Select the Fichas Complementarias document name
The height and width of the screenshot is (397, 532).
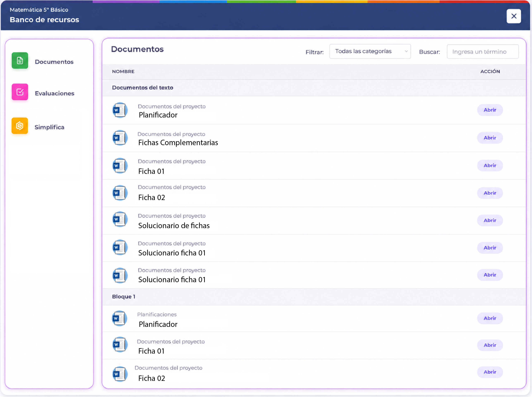pos(178,143)
